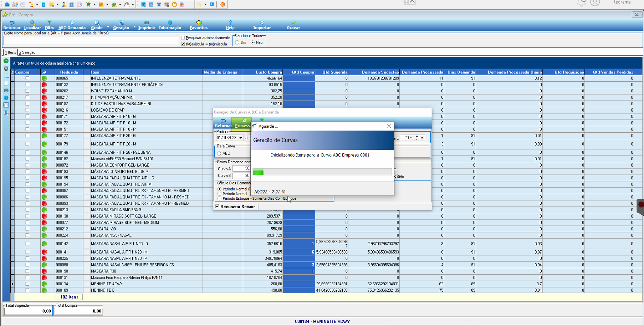644x326 pixels.
Task: Click the Digite Nome para Localizar field
Action: click(91, 41)
